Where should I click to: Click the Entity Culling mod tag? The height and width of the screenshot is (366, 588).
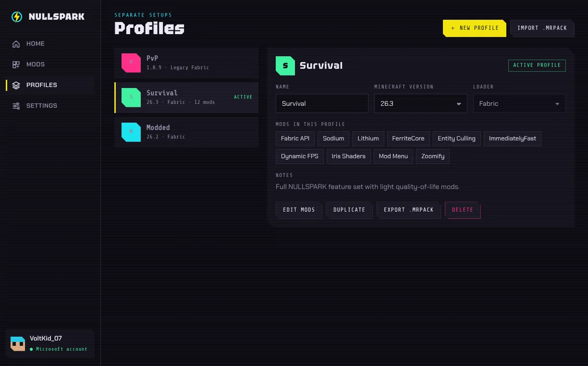456,139
